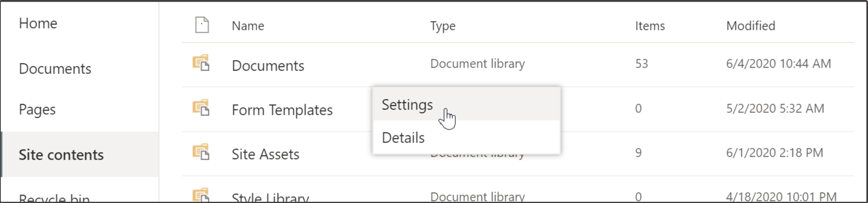This screenshot has width=868, height=203.
Task: Sort by the Type column header
Action: click(443, 26)
